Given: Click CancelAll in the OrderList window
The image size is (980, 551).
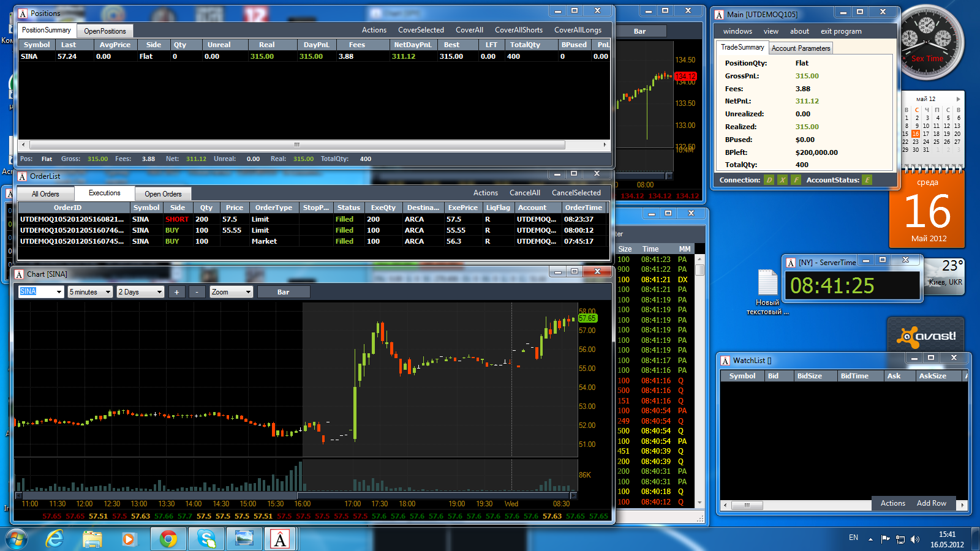Looking at the screenshot, I should [525, 193].
